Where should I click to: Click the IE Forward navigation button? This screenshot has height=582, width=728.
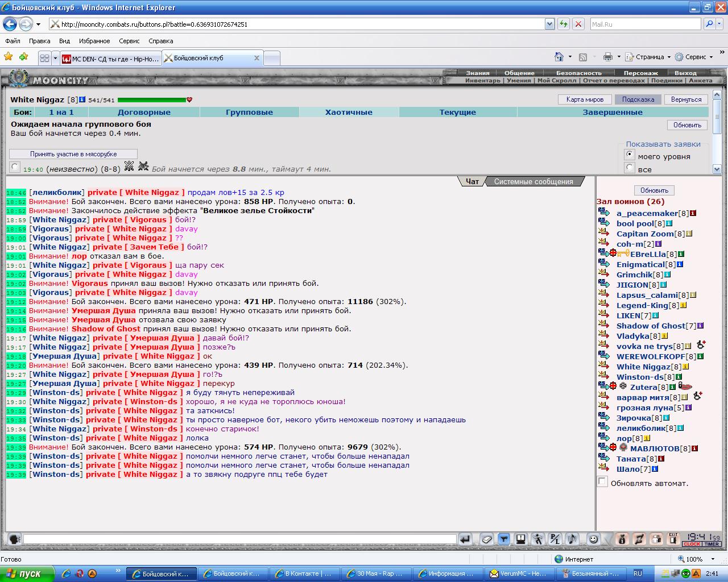(26, 24)
